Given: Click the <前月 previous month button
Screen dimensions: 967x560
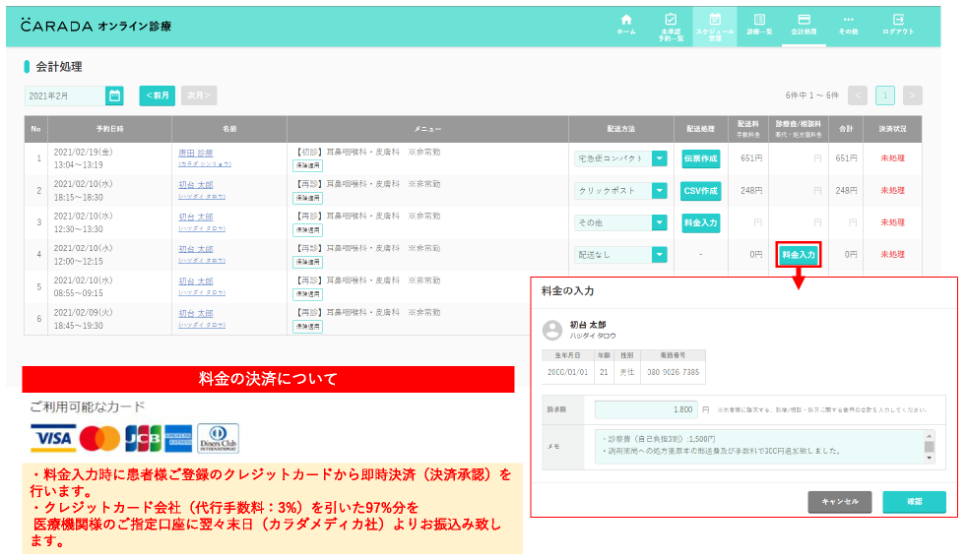Looking at the screenshot, I should point(158,95).
